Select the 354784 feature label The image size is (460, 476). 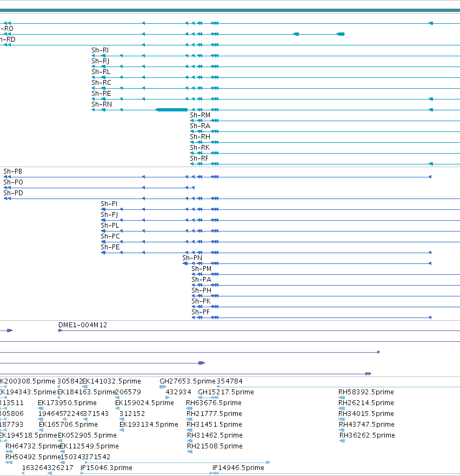pos(229,381)
